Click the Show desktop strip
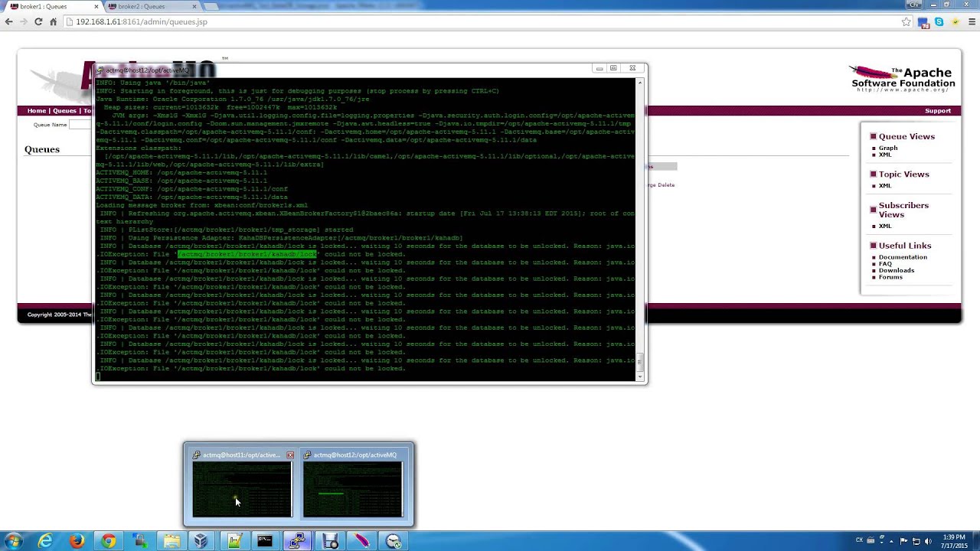Screen dimensions: 980x551 pos(975,541)
